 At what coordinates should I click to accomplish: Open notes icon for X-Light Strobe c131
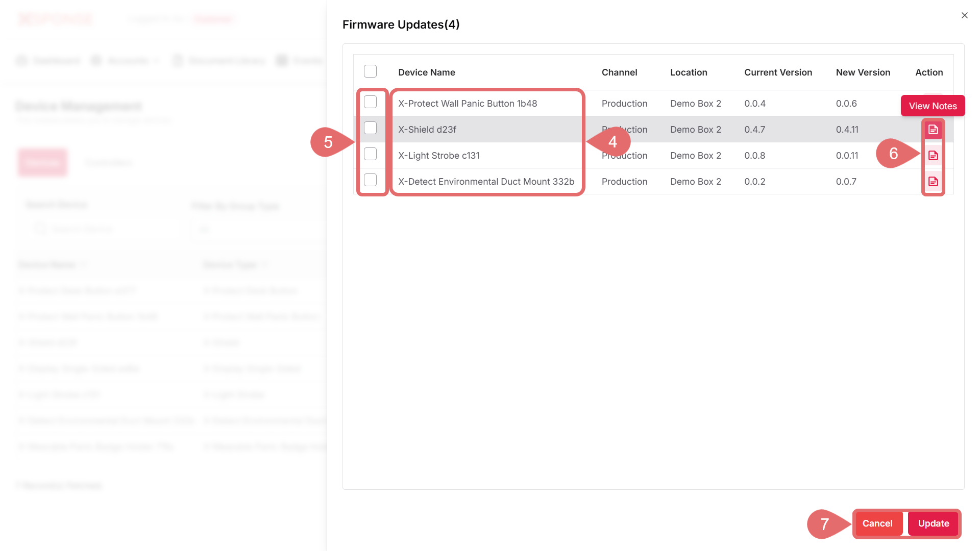[x=933, y=156]
